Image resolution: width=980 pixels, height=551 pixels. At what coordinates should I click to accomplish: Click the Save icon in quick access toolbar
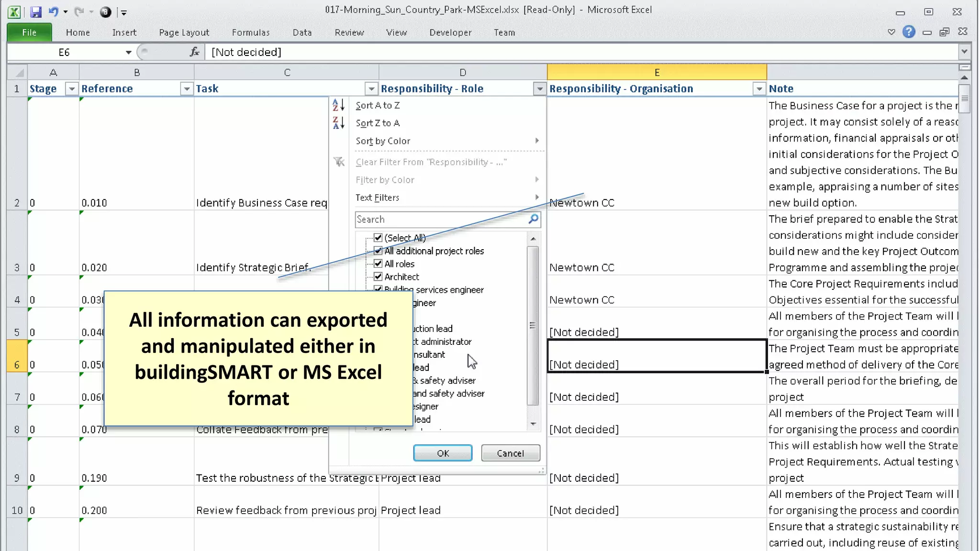36,12
